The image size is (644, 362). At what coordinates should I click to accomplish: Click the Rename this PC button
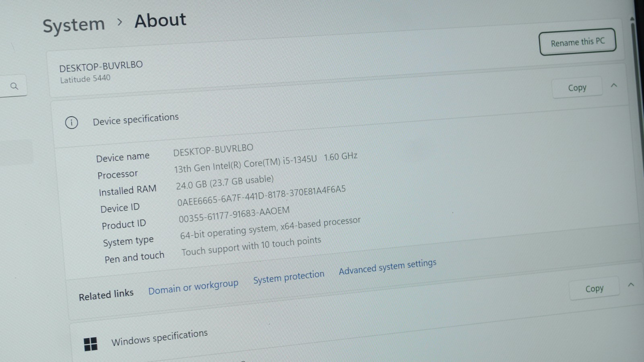(578, 42)
